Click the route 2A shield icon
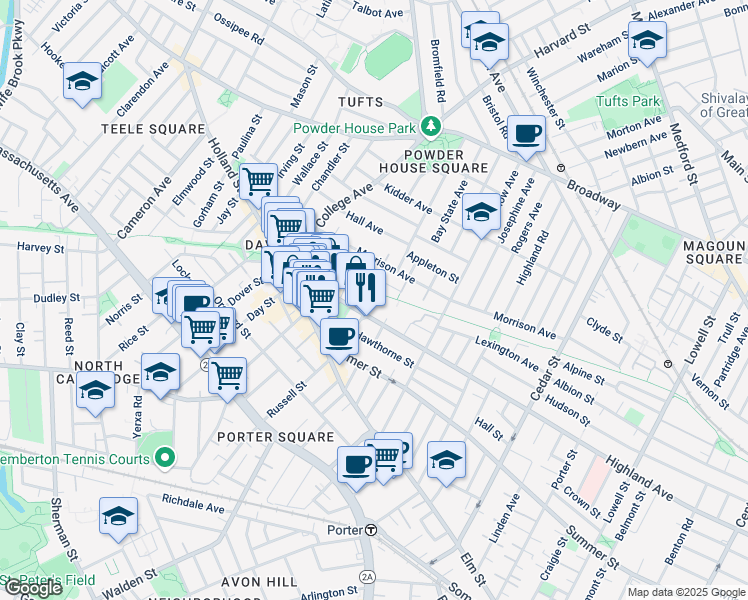This screenshot has height=600, width=748. [367, 577]
